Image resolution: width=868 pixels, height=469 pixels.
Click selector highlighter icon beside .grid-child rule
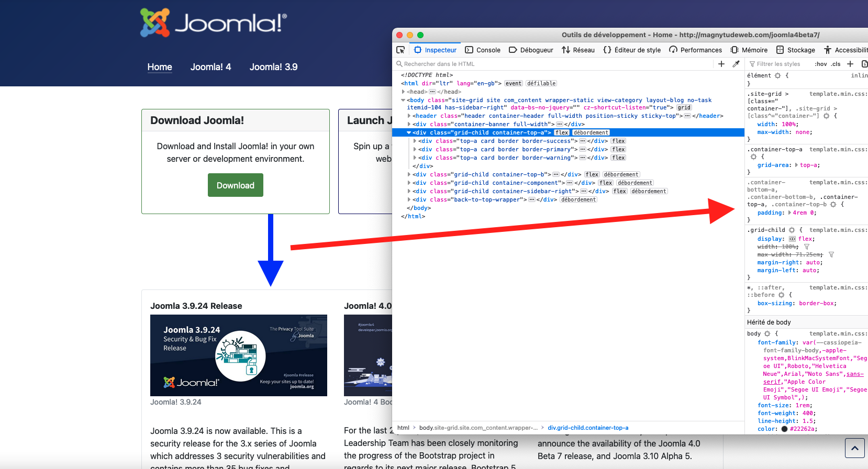click(x=792, y=230)
